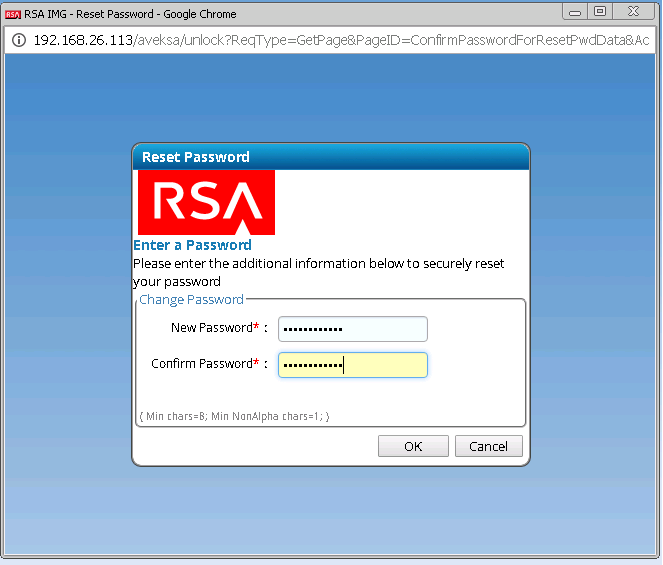
Task: Close the Reset Password browser window
Action: point(634,12)
